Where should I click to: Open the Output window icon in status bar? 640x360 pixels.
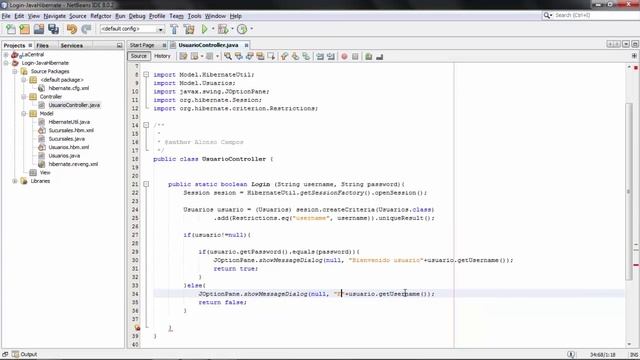(15, 354)
